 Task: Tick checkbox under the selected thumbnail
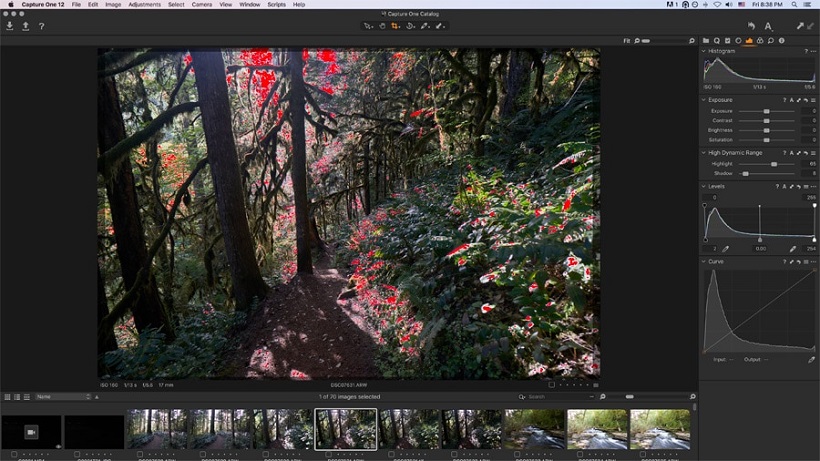pos(328,454)
